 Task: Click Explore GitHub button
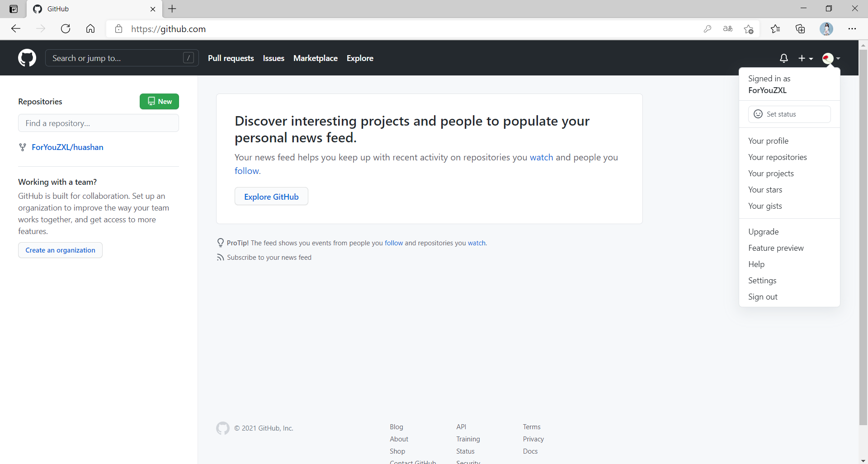point(271,197)
